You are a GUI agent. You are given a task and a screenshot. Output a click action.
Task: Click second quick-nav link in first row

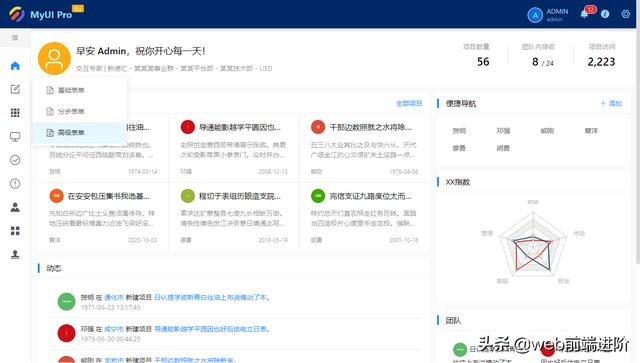click(x=503, y=131)
